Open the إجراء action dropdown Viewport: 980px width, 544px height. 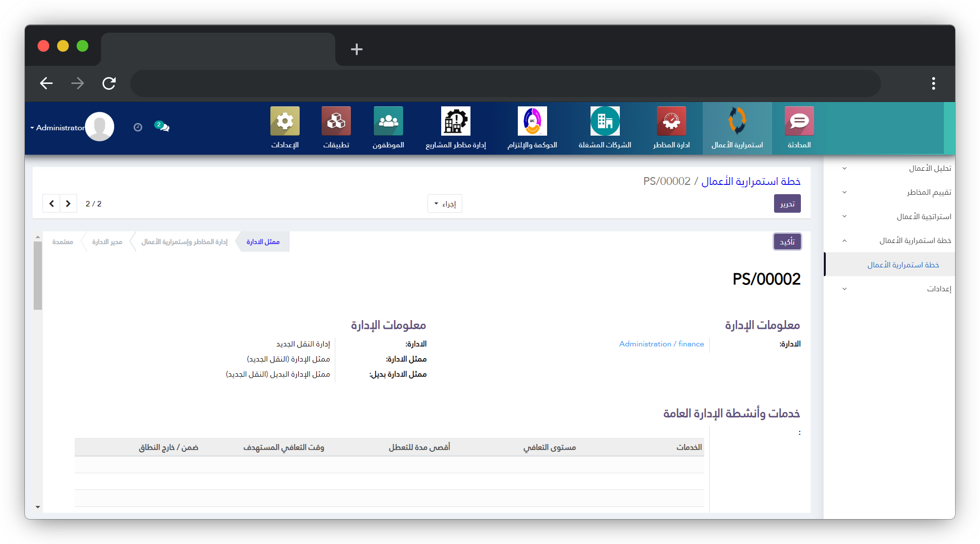(445, 204)
